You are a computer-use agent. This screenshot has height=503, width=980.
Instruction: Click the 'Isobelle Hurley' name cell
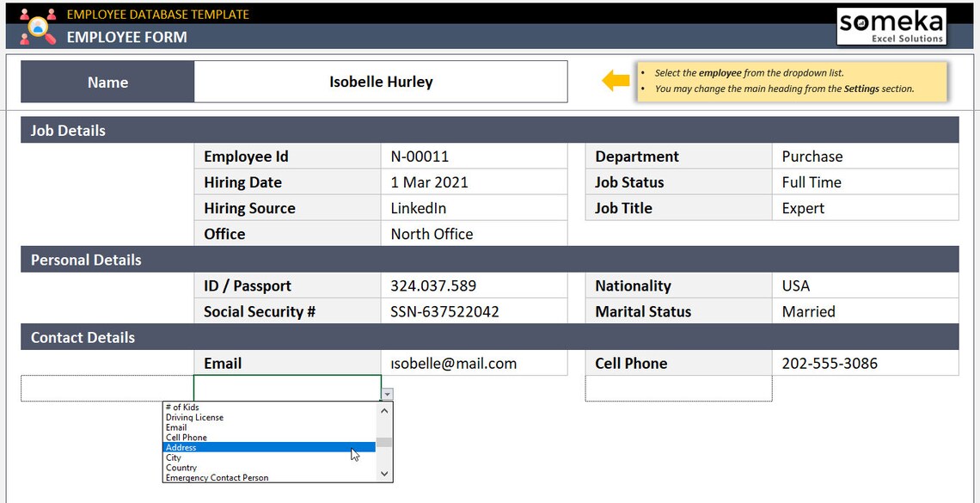(x=381, y=82)
